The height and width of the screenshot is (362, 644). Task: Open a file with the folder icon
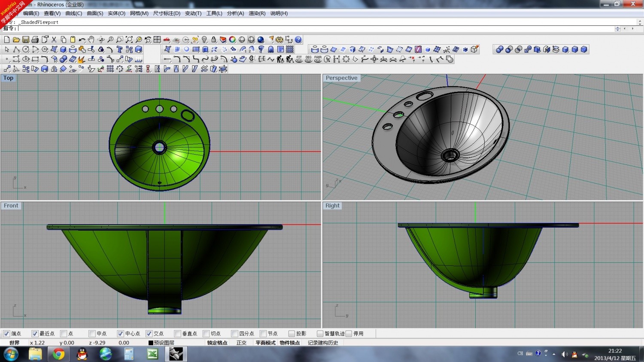pyautogui.click(x=16, y=40)
